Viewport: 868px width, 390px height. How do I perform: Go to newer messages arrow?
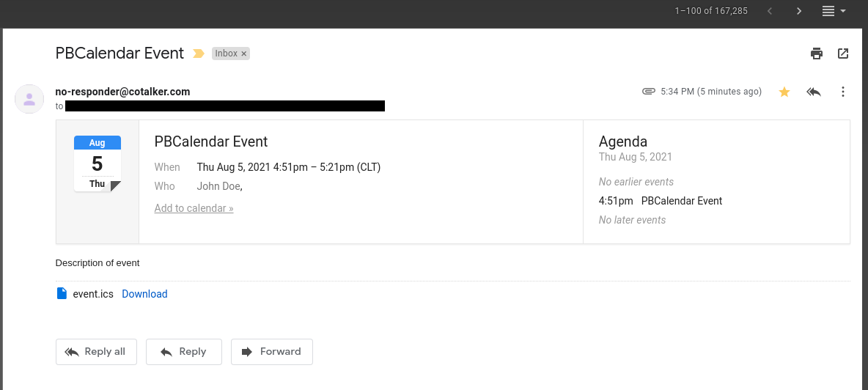770,11
